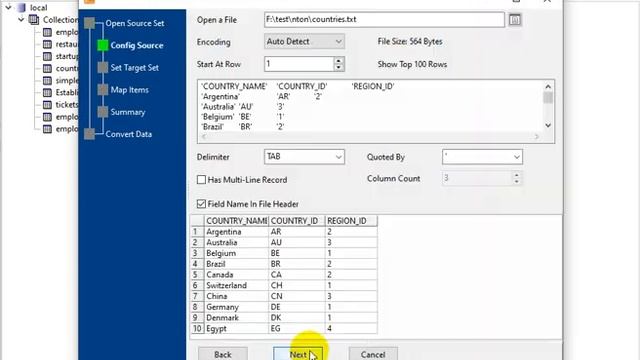Image resolution: width=640 pixels, height=360 pixels.
Task: Click the Show Top 100 Rows label
Action: [x=412, y=64]
